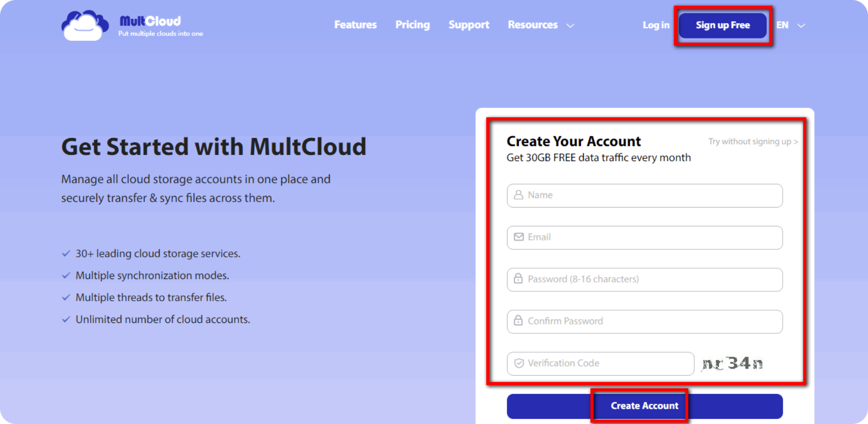Click Multiple synchronization modes text
The image size is (868, 424).
pos(152,276)
